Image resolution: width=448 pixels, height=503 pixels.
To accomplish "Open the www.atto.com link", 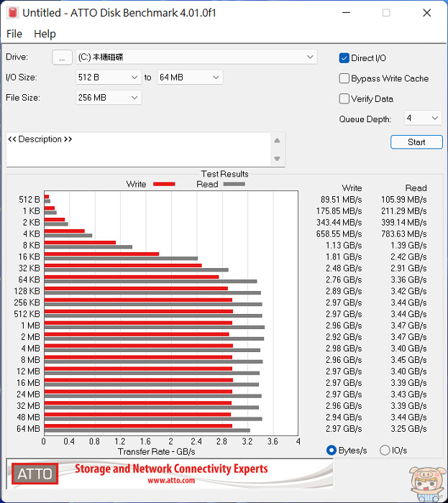I will tap(171, 481).
